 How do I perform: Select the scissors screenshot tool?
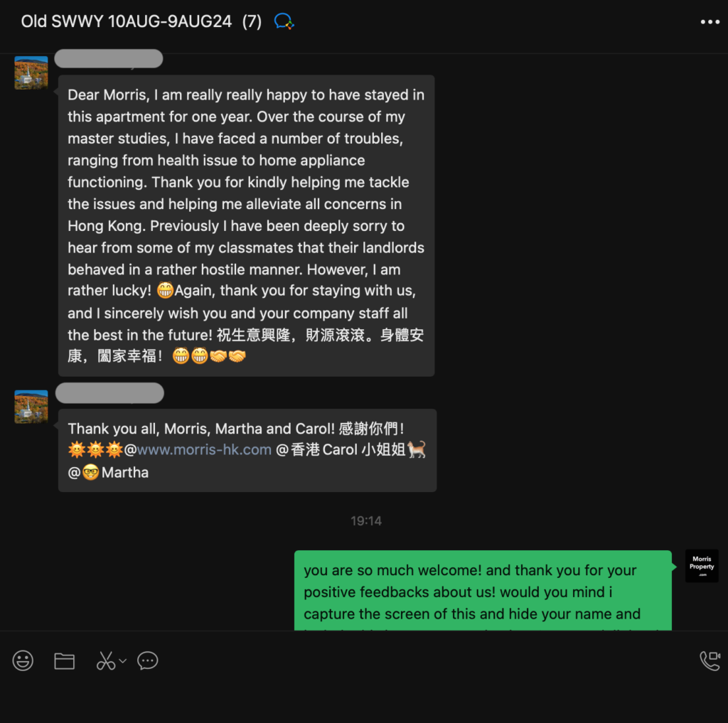[106, 660]
